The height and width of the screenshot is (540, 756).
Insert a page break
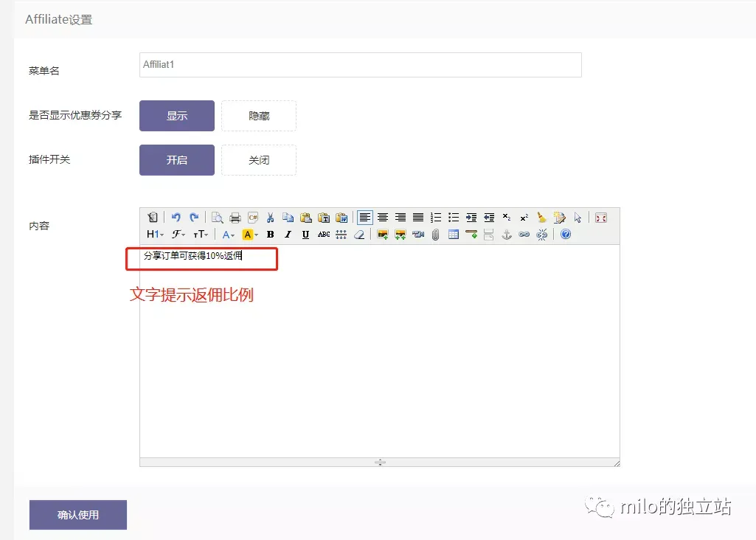(x=489, y=235)
